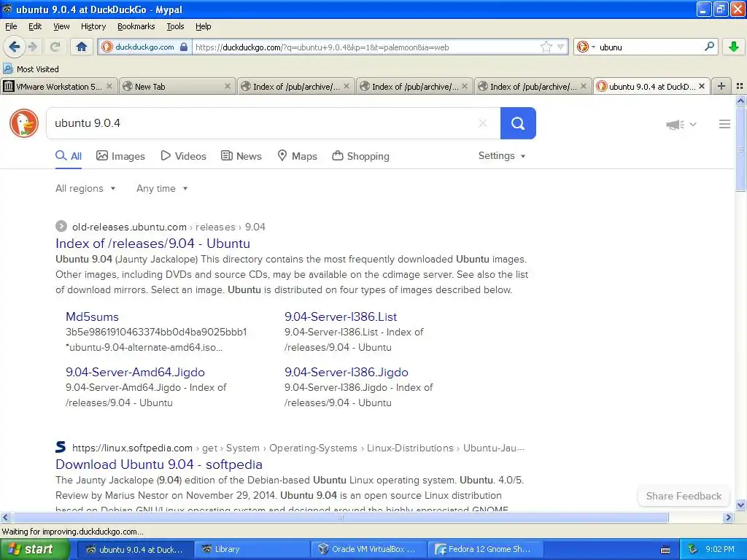Switch to News results
747x560 pixels.
click(x=241, y=156)
